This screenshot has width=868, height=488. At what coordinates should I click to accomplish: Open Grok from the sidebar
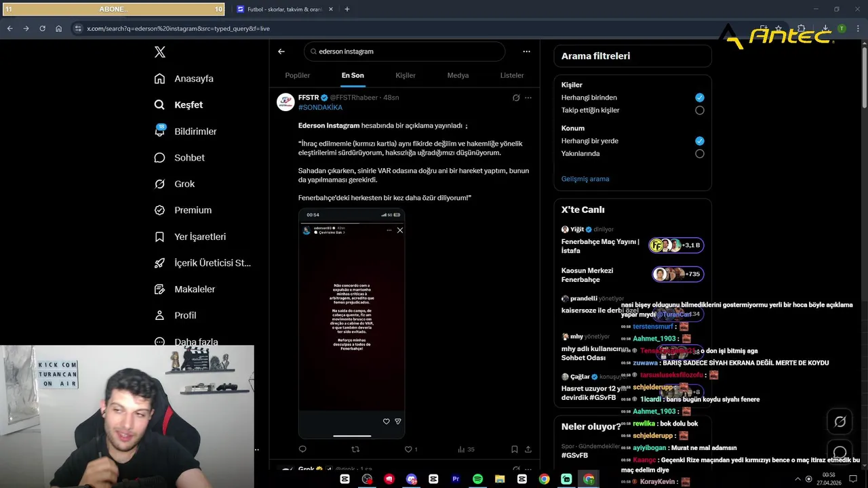[174, 184]
